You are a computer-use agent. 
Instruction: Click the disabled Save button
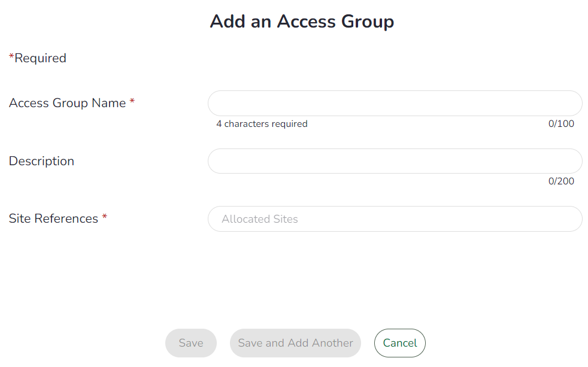tap(191, 343)
